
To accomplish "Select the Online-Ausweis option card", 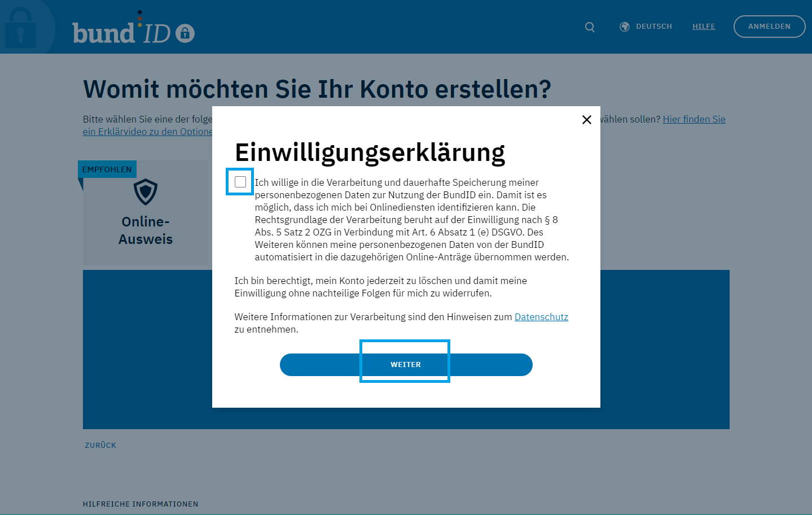I will point(146,213).
